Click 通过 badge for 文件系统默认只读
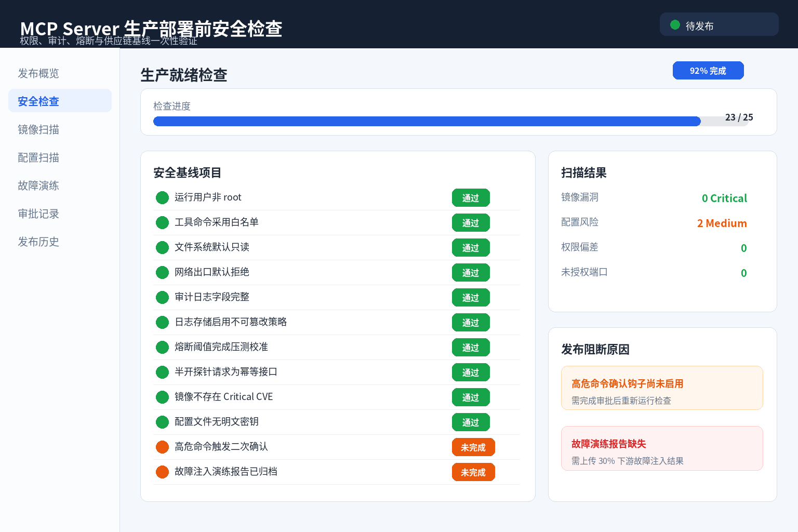This screenshot has height=532, width=798. pos(471,248)
